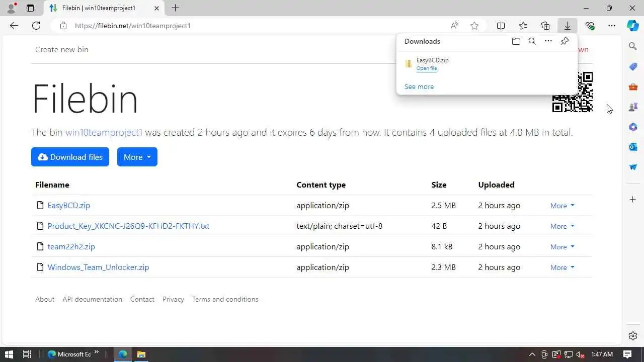
Task: Open sidebar Drop paper-plane icon
Action: (x=633, y=167)
